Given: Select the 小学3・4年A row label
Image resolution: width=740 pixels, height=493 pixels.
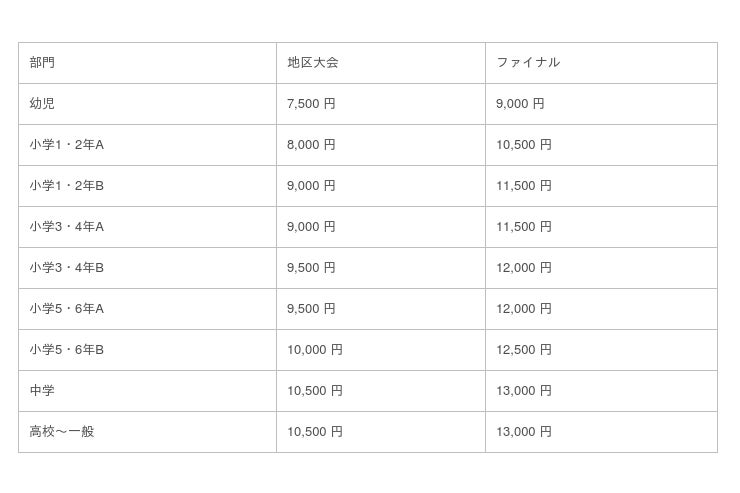Looking at the screenshot, I should (66, 227).
